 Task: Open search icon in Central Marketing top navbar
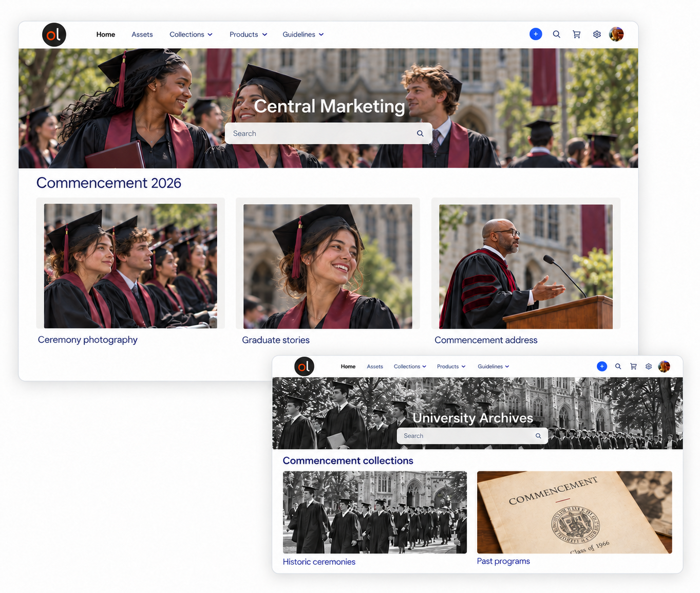(x=556, y=34)
